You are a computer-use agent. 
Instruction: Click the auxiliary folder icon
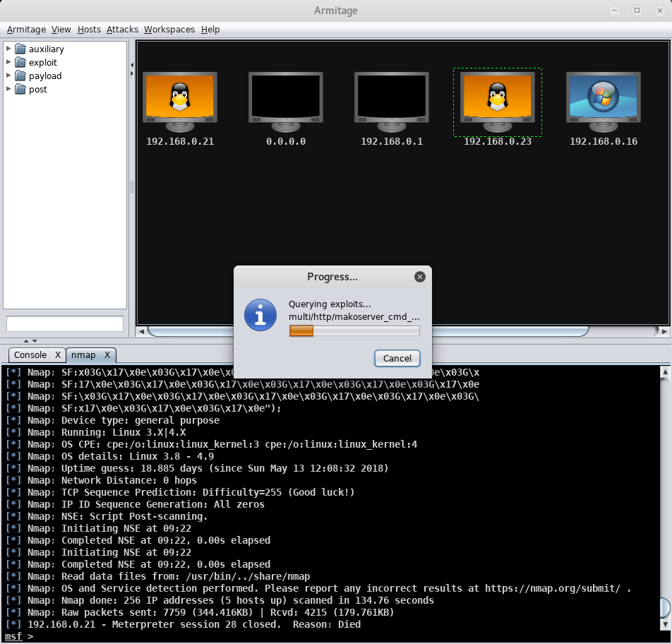tap(20, 49)
